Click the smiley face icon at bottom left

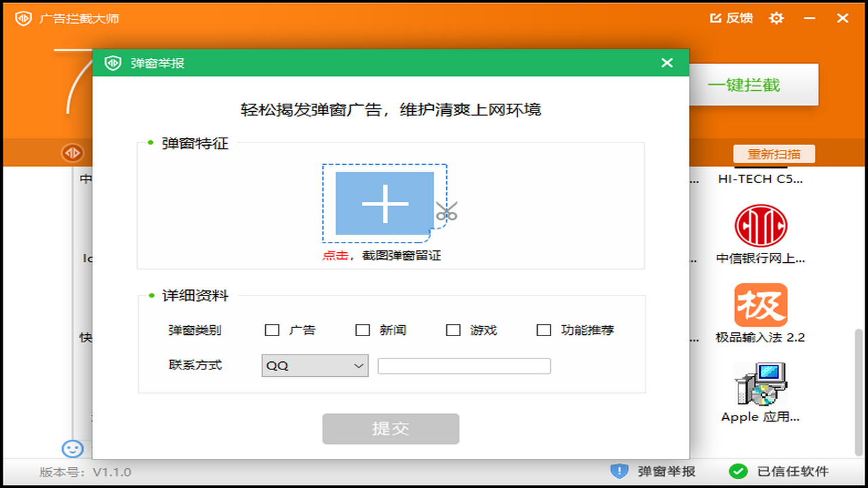coord(72,449)
